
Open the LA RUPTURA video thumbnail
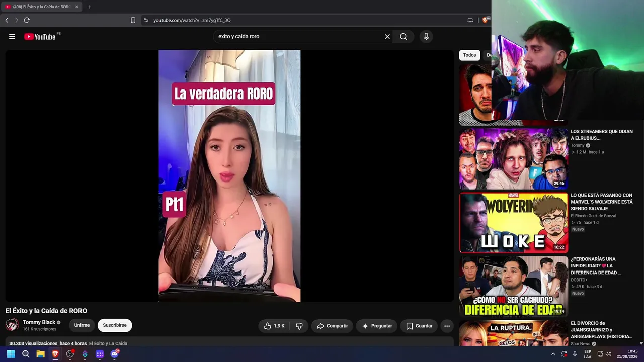pyautogui.click(x=513, y=333)
